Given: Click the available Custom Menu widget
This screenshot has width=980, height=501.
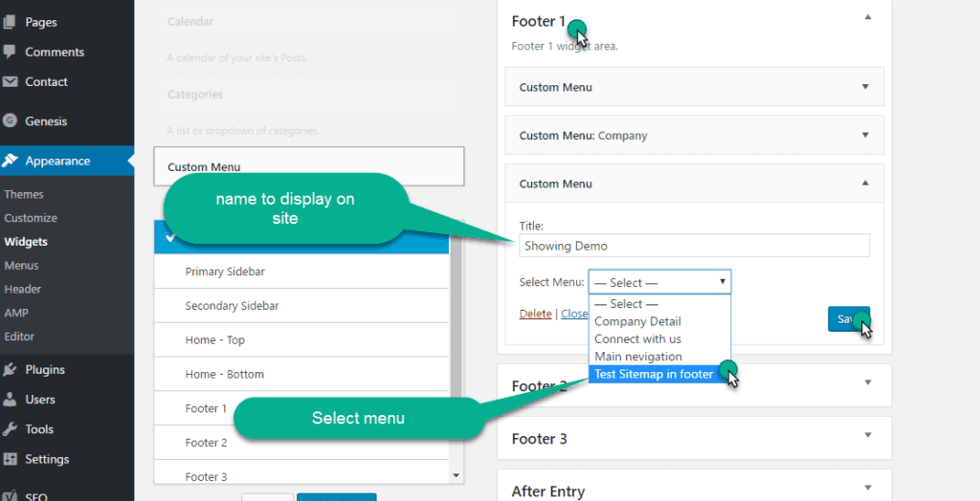Looking at the screenshot, I should click(309, 166).
